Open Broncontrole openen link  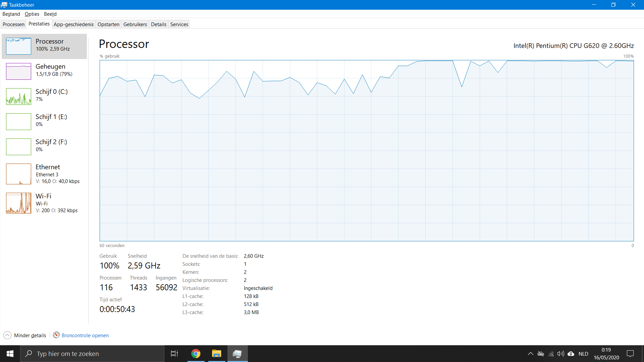(85, 336)
